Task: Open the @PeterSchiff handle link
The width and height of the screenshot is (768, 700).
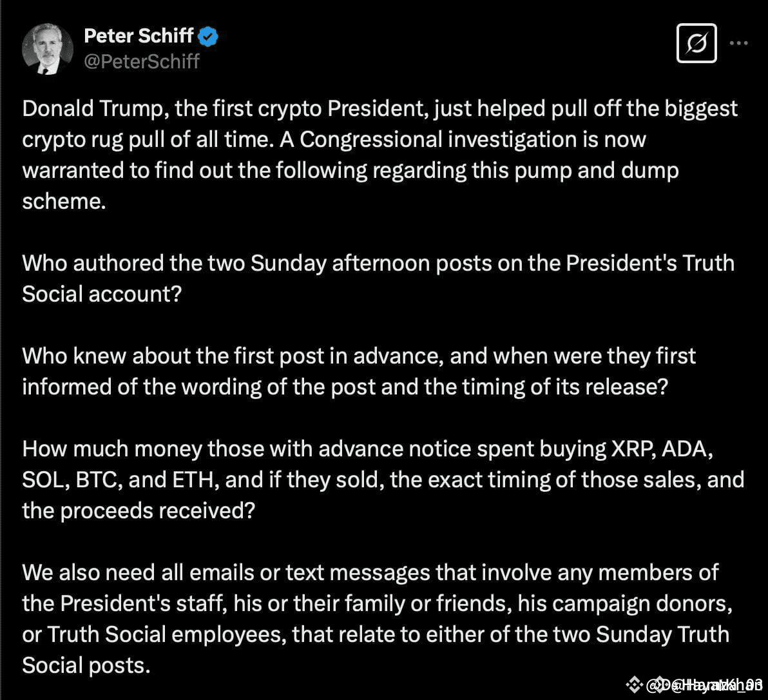Action: (x=142, y=62)
